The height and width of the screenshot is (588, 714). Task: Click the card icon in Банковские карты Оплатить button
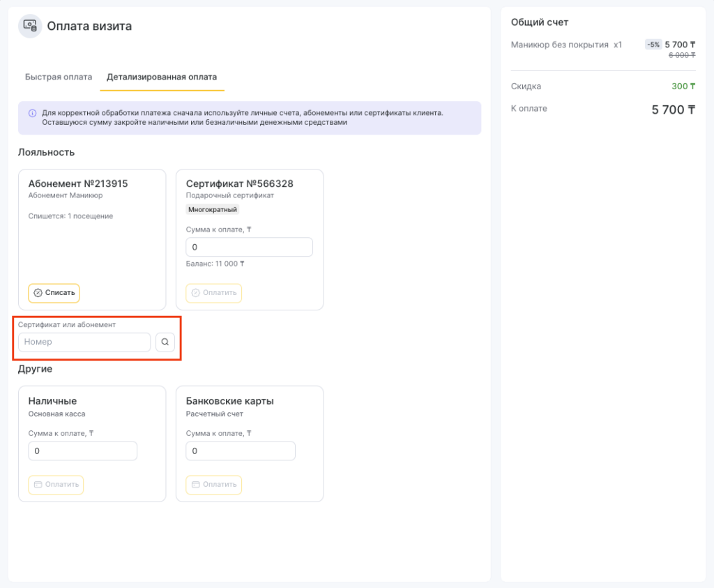(196, 485)
